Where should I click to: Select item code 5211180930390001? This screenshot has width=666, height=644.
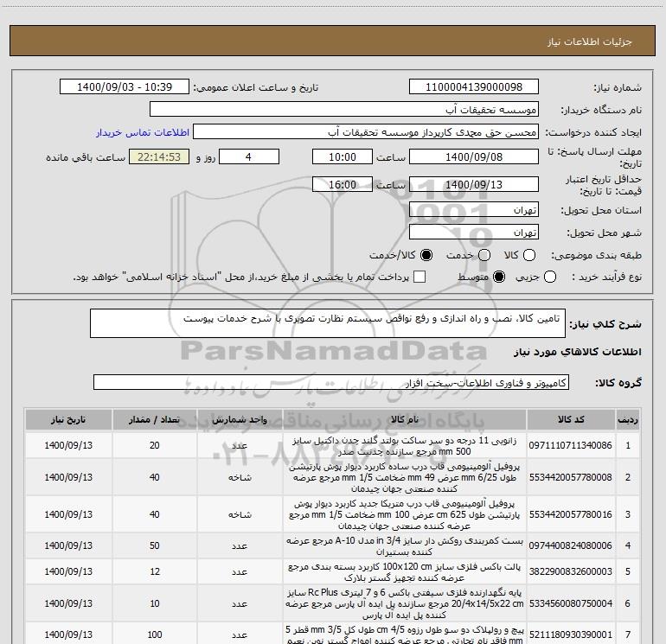click(x=571, y=634)
